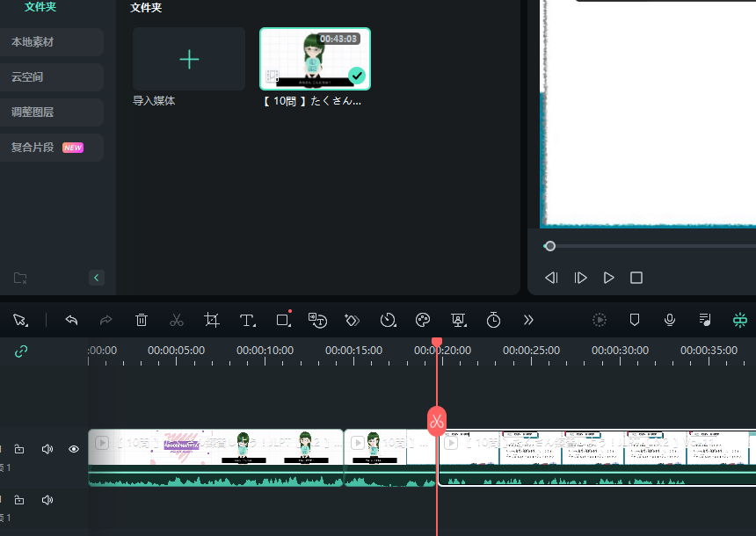This screenshot has width=756, height=536.
Task: Start voiceover recording with microphone icon
Action: (x=670, y=321)
